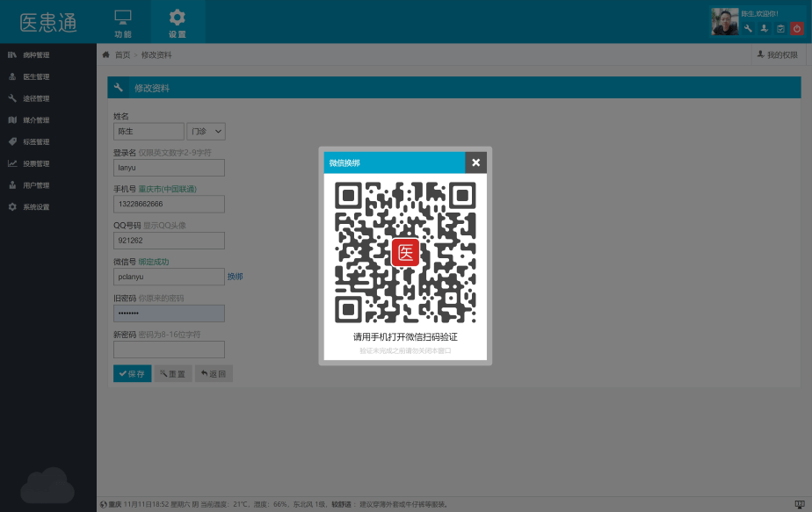Click the 修改资料 breadcrumb text
Viewport: 812px width, 512px height.
tap(156, 54)
